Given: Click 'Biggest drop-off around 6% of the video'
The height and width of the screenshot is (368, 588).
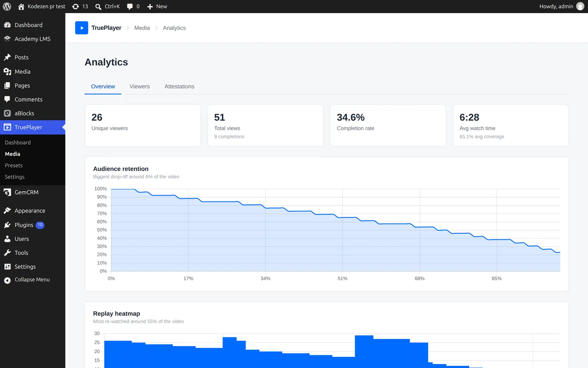Looking at the screenshot, I should pyautogui.click(x=136, y=177).
